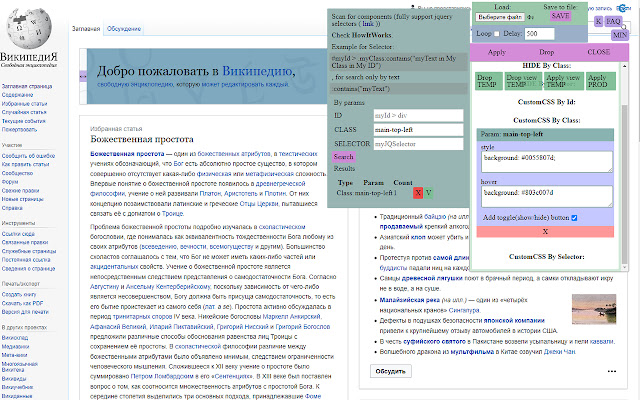Viewport: 640px width, 400px height.
Task: Click CLOSE in the pink bar
Action: (598, 52)
